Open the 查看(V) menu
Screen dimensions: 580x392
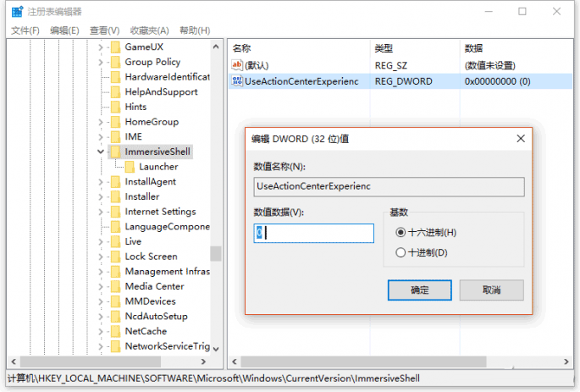pyautogui.click(x=105, y=30)
